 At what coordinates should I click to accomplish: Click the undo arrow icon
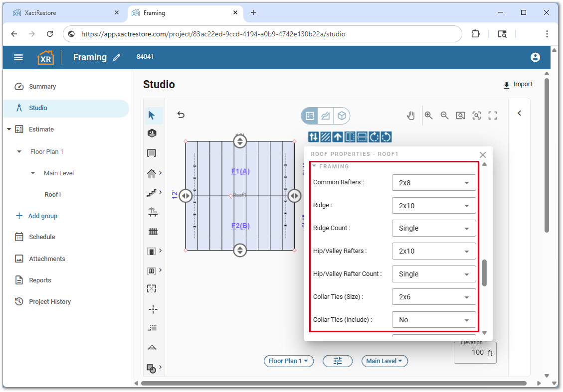click(x=181, y=115)
